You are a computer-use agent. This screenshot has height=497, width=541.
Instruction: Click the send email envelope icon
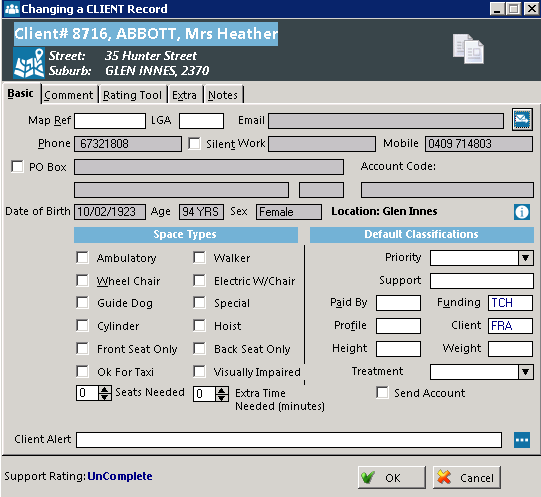[522, 119]
